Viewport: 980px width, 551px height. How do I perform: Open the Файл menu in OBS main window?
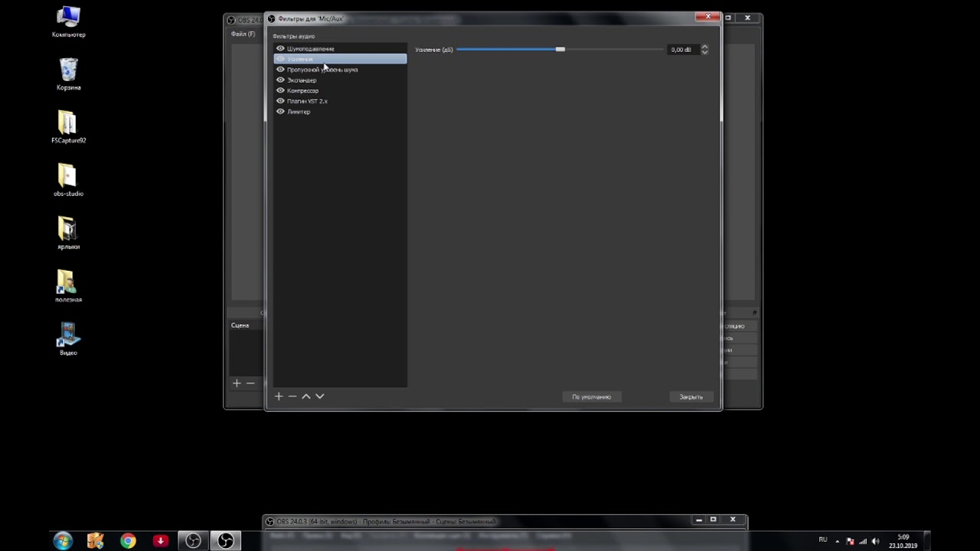(243, 34)
